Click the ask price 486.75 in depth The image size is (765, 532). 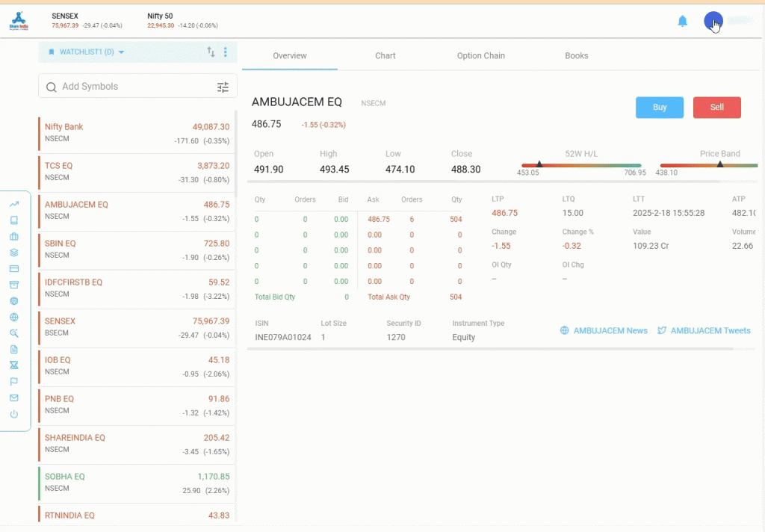tap(379, 219)
